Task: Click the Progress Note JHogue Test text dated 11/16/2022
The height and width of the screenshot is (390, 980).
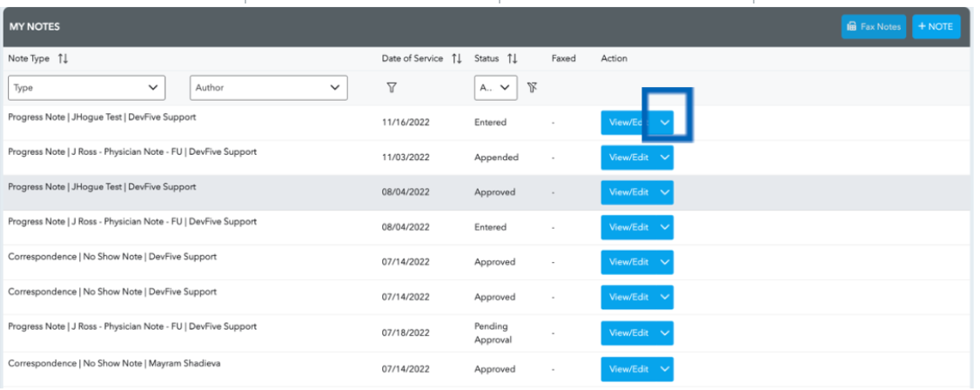Action: click(102, 117)
